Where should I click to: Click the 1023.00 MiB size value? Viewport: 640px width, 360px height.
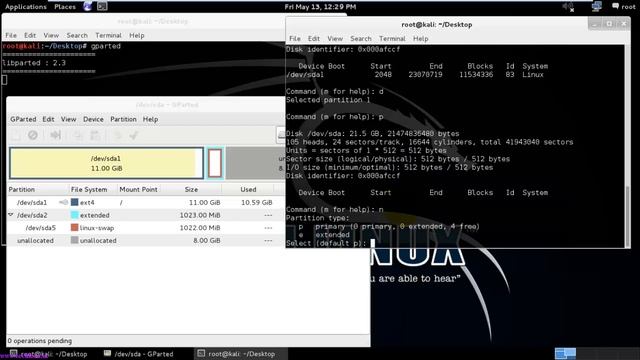[x=200, y=215]
